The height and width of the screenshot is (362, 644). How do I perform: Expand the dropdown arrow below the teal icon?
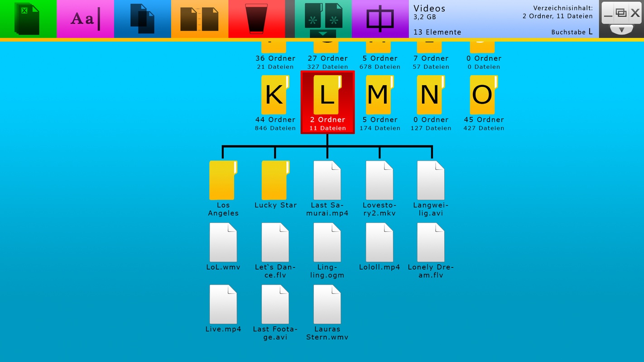tap(323, 34)
